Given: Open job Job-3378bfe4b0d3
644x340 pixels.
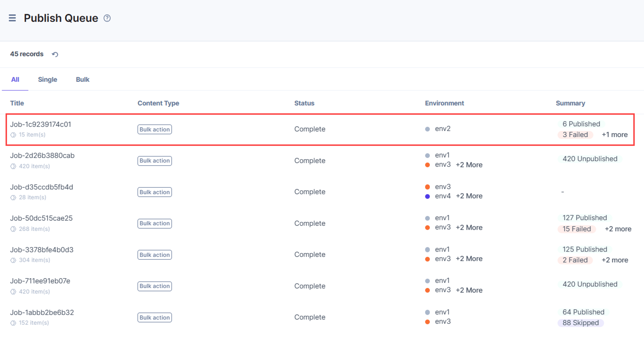Looking at the screenshot, I should (42, 250).
